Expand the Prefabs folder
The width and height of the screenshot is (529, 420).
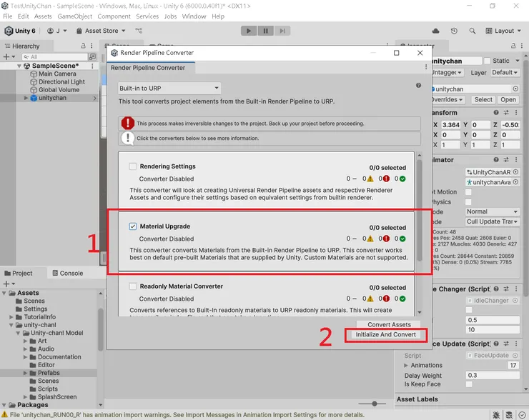(x=25, y=373)
